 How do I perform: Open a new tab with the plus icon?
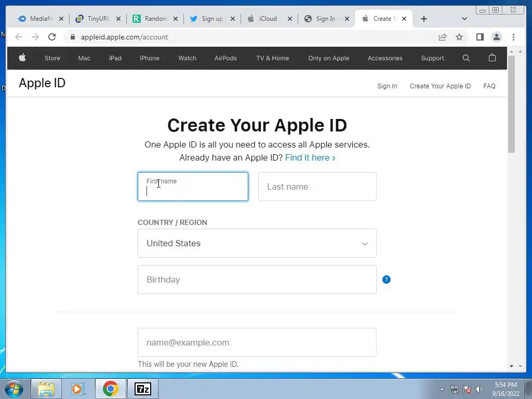[424, 19]
